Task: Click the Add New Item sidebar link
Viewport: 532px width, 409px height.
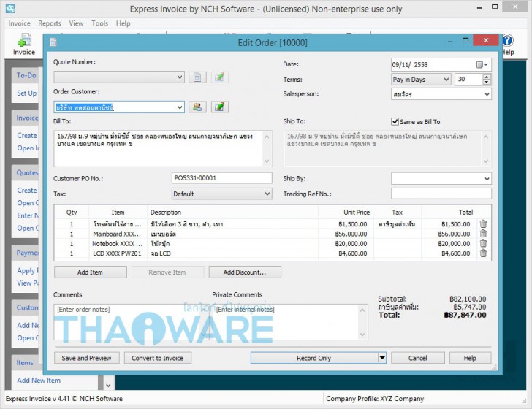Action: 39,381
